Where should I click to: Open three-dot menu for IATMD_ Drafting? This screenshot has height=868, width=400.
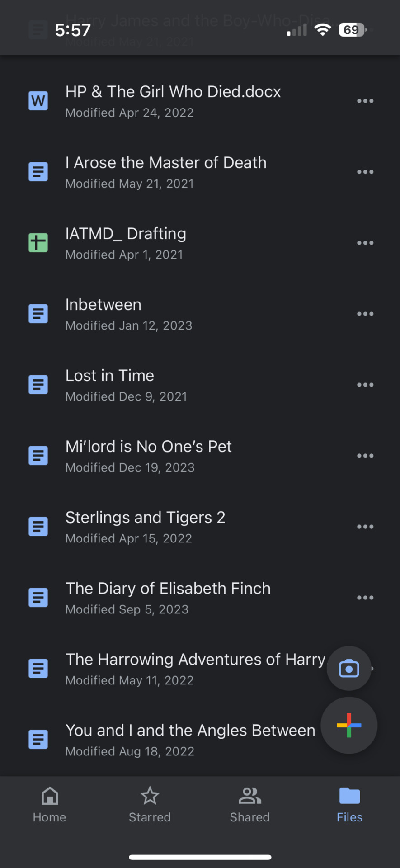[x=365, y=243]
